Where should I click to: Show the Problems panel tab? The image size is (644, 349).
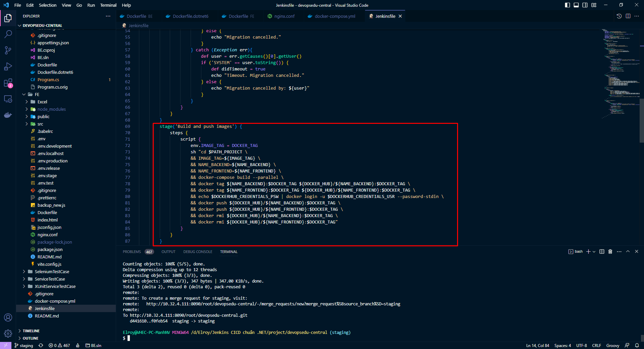coord(138,252)
